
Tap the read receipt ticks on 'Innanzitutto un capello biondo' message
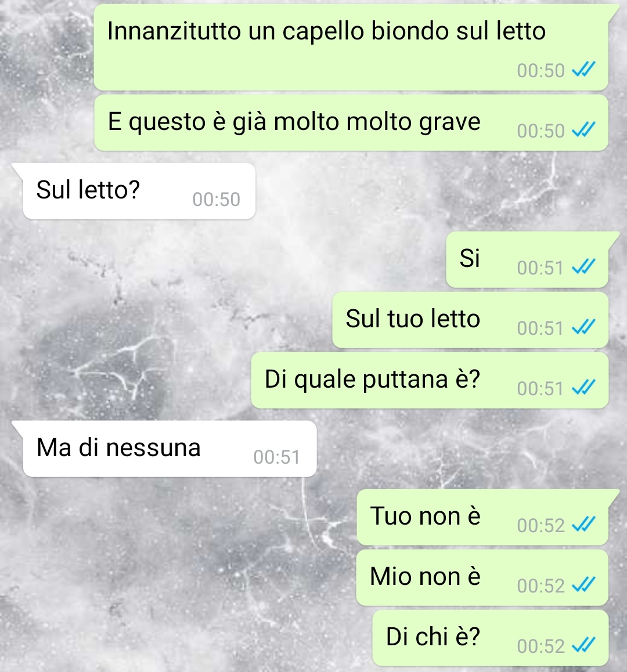583,70
